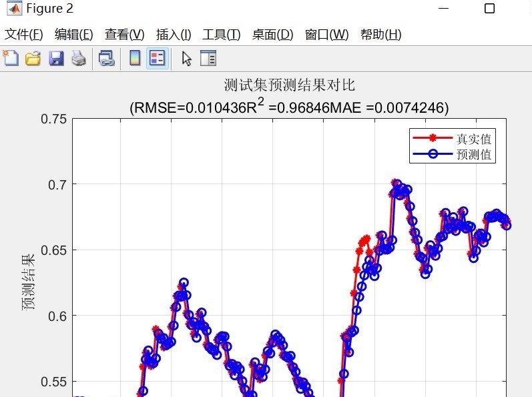This screenshot has width=532, height=397.
Task: Click the Link Plot toolbar icon
Action: 107,58
